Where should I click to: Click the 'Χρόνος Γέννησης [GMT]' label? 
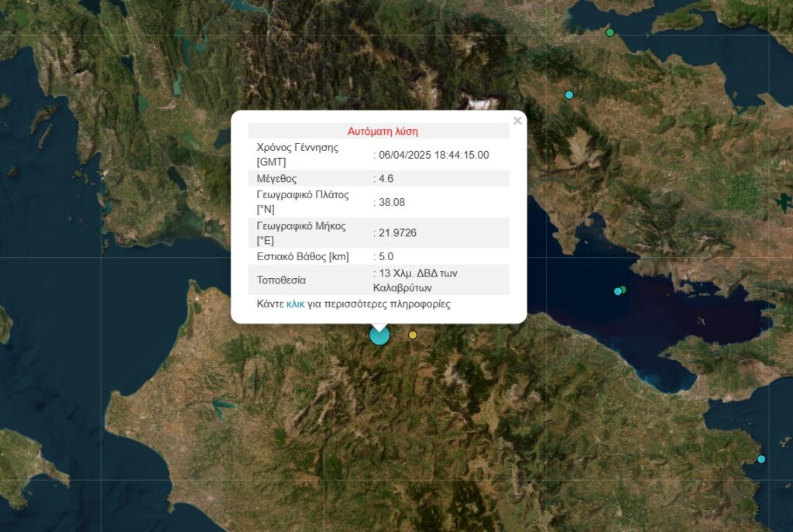(297, 155)
